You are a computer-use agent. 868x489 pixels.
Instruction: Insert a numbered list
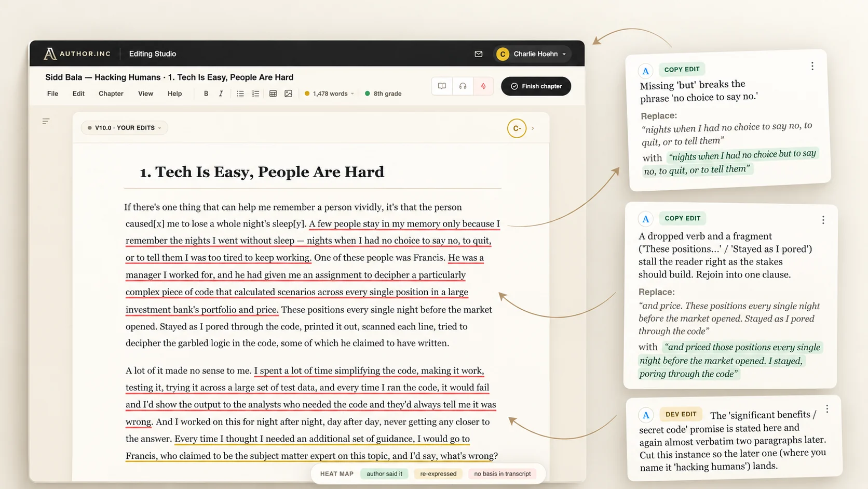[255, 94]
